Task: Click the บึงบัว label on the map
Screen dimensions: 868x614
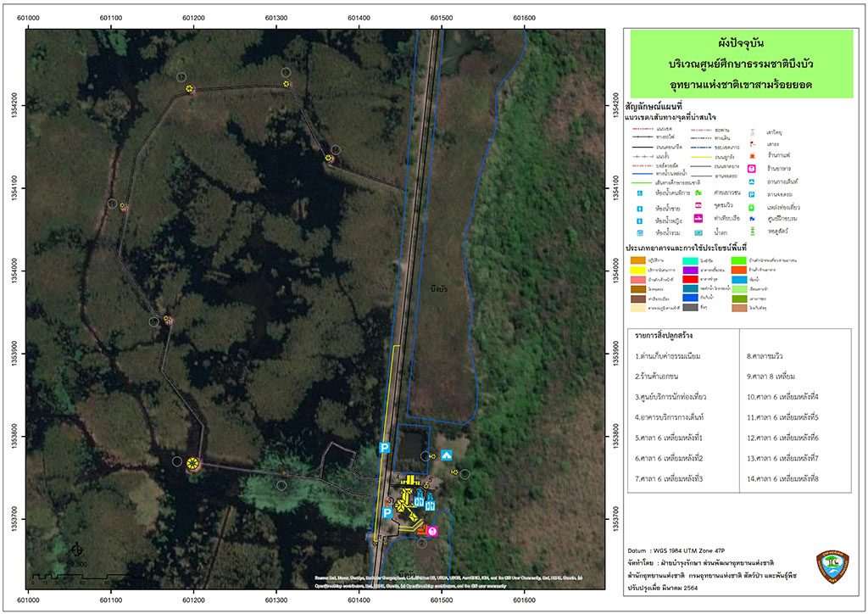Action: tap(437, 290)
